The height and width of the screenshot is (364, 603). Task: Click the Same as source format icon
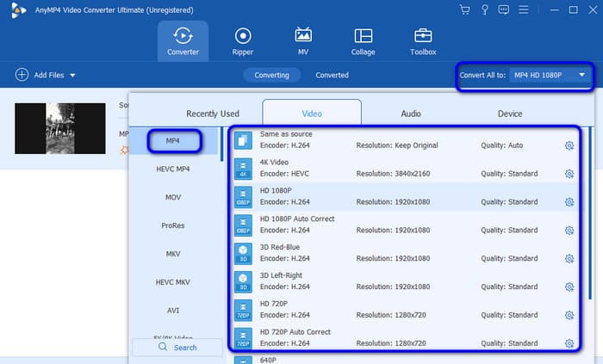click(x=243, y=140)
